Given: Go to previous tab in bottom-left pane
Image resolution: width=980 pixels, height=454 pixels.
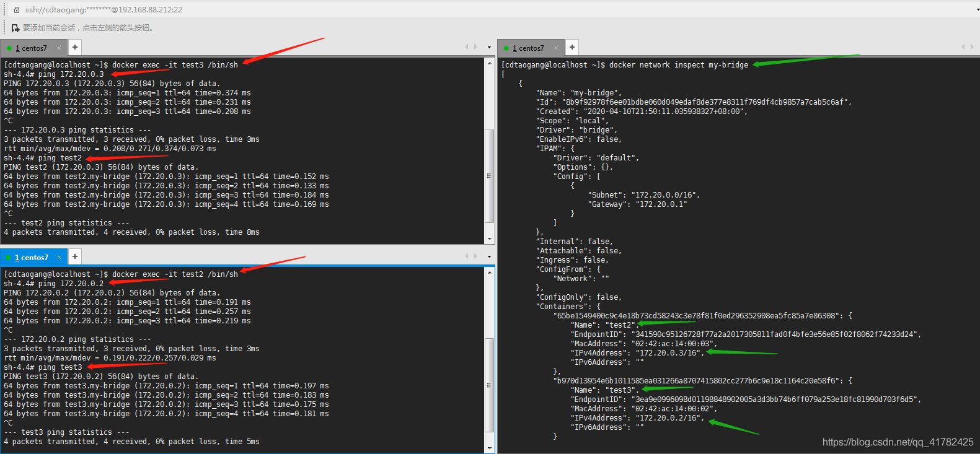Looking at the screenshot, I should pos(467,256).
